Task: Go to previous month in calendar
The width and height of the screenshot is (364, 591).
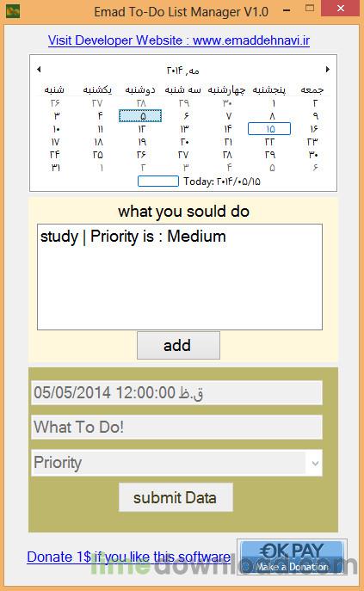Action: pos(39,70)
